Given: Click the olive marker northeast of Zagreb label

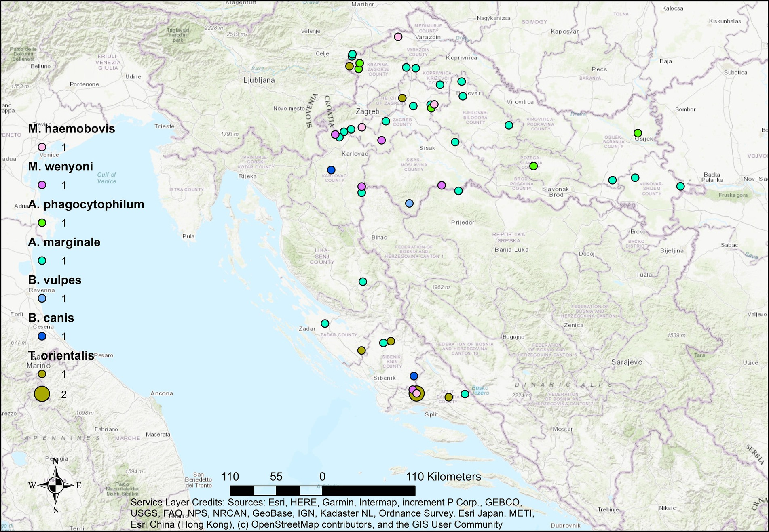Looking at the screenshot, I should pyautogui.click(x=402, y=98).
